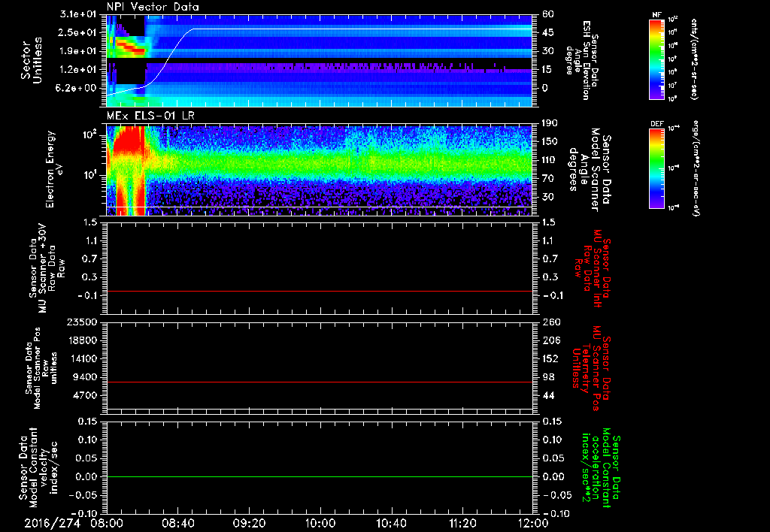The height and width of the screenshot is (532, 770).
Task: Click the left-axis 0.15 velocity tick label
Action: click(x=88, y=422)
